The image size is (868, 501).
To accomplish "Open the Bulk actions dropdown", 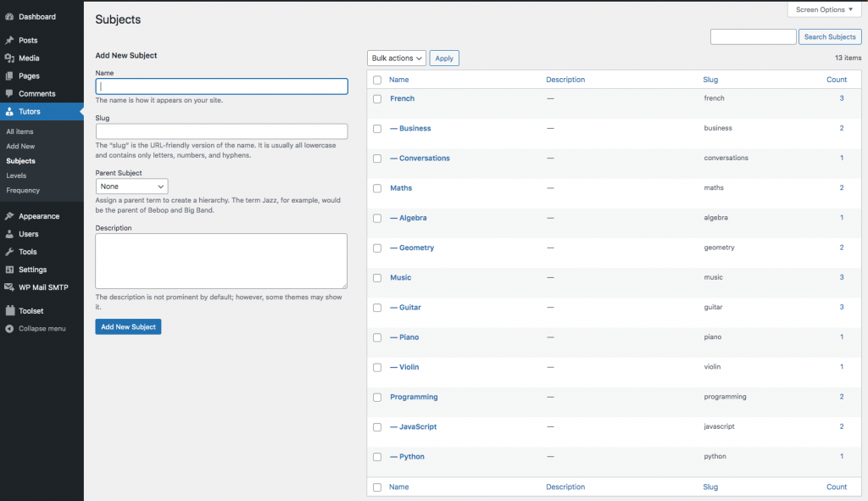I will click(396, 58).
